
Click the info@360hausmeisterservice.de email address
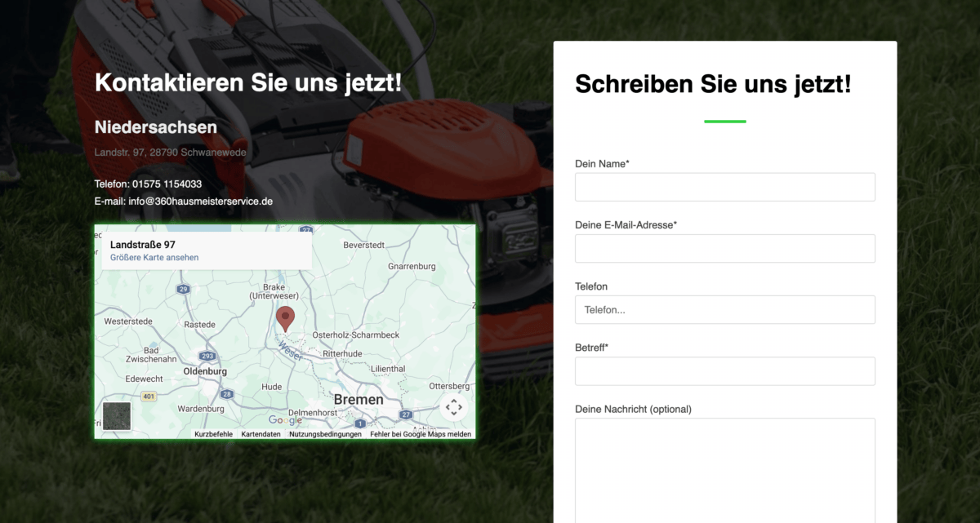(200, 202)
